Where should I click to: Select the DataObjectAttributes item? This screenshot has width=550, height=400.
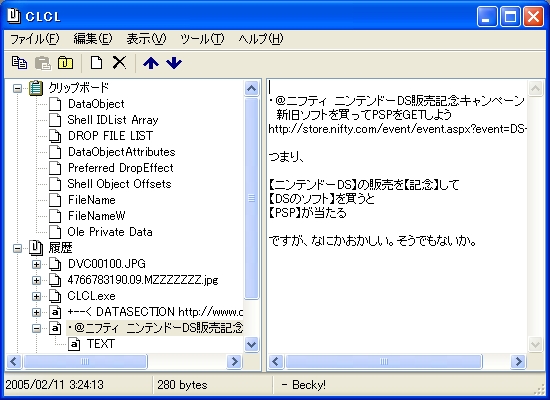coord(121,152)
